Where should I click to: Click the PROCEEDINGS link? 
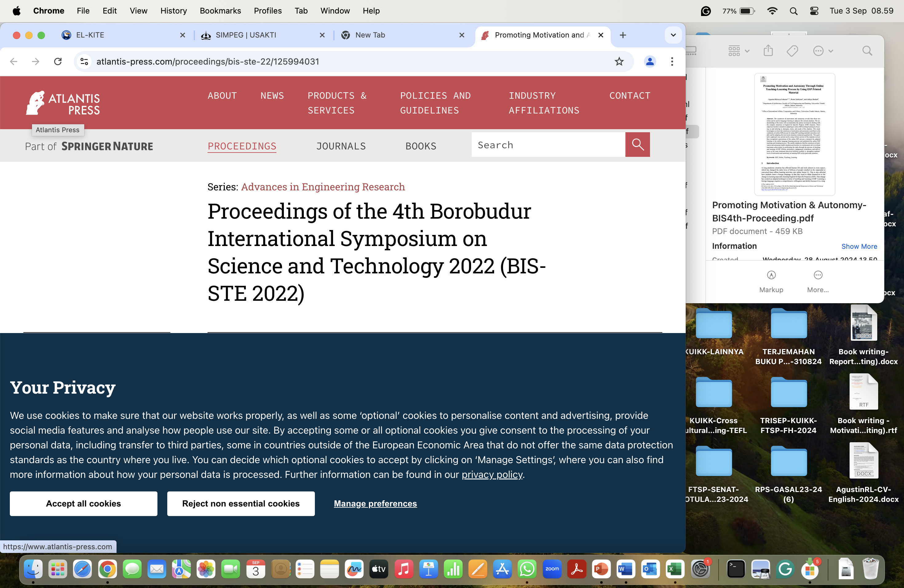[242, 146]
